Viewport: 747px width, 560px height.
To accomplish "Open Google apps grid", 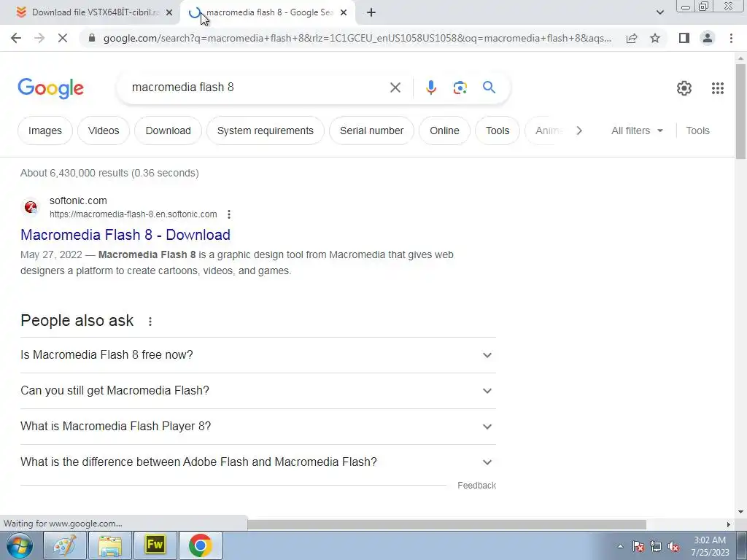I will coord(718,88).
